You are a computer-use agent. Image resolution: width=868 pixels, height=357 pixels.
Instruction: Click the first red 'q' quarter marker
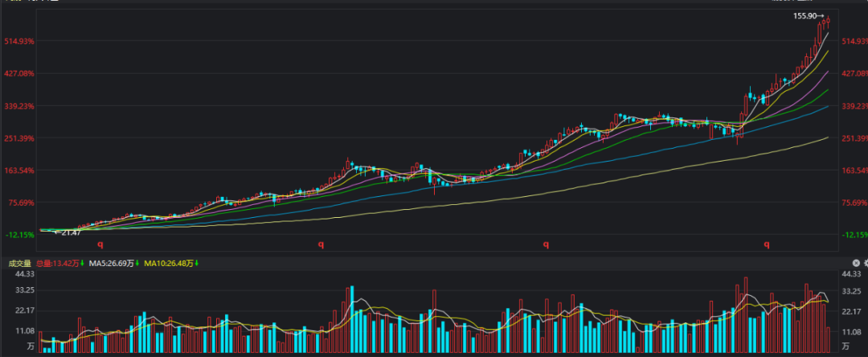click(100, 245)
